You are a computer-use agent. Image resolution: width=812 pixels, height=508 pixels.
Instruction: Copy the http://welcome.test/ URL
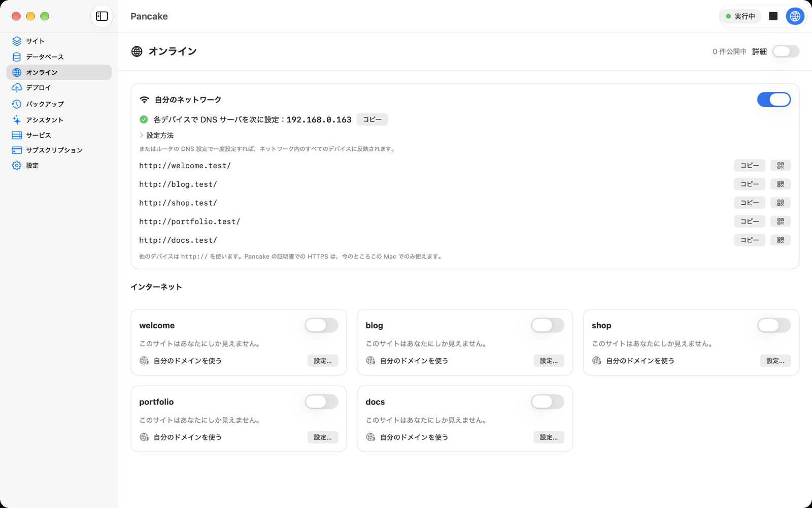coord(750,166)
